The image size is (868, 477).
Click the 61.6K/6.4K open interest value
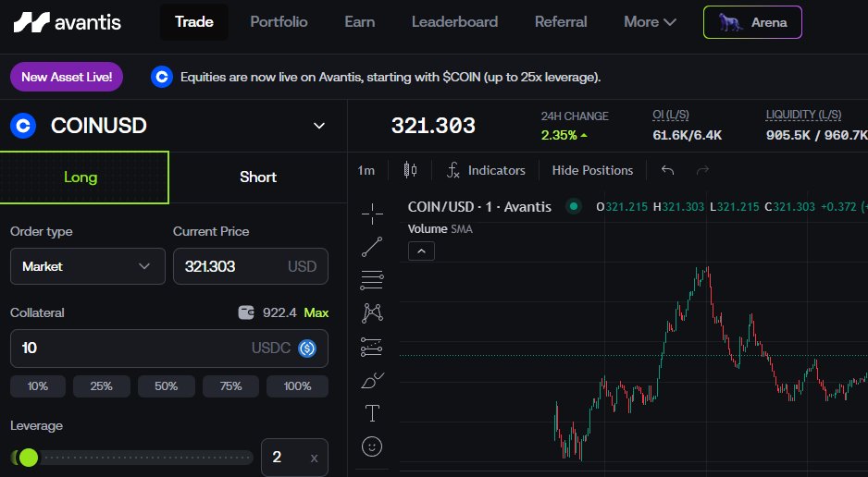[x=687, y=135]
